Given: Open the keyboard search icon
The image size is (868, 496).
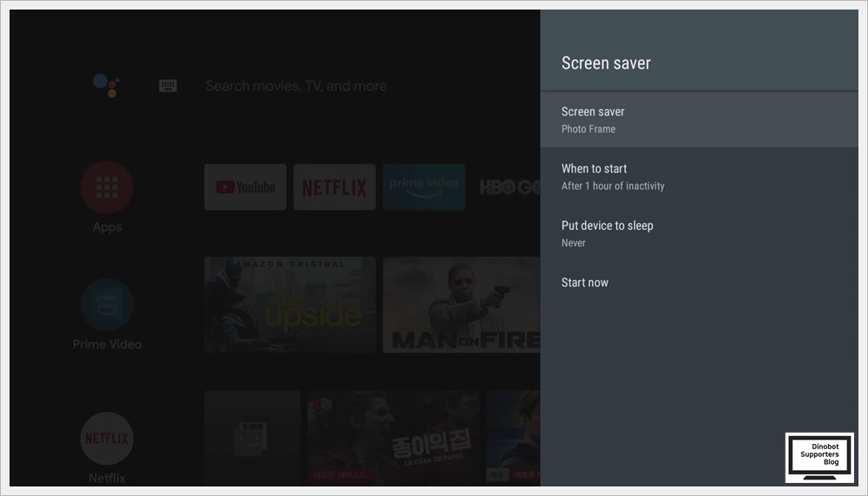Looking at the screenshot, I should (x=168, y=86).
